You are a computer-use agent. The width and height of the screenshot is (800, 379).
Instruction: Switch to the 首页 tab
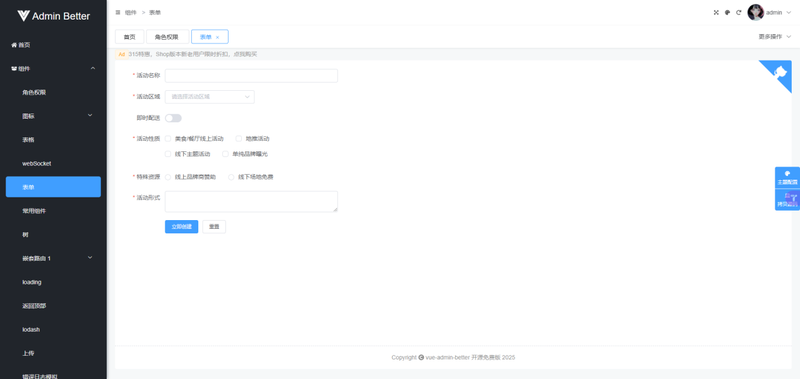[130, 37]
